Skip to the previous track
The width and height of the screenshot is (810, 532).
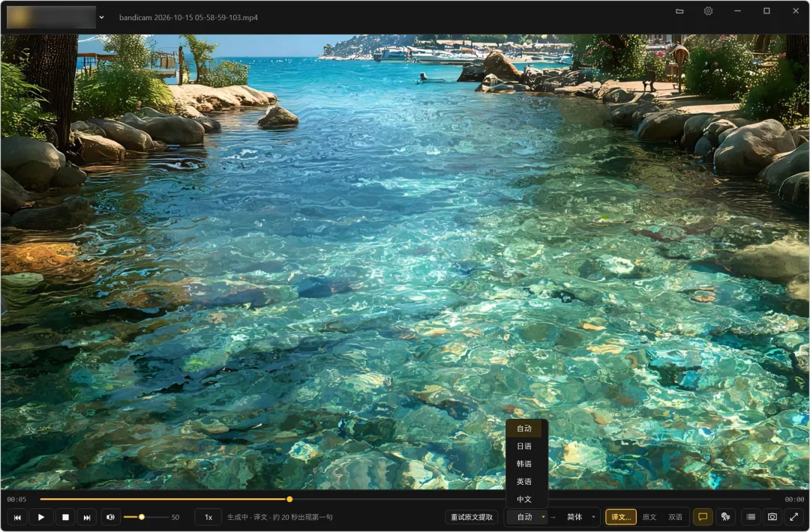pos(17,517)
